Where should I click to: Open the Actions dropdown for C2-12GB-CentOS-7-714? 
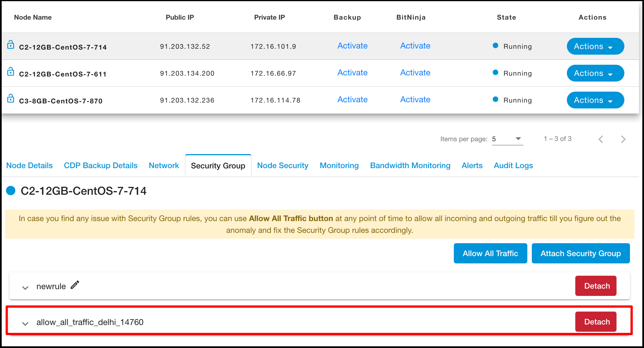pos(595,46)
